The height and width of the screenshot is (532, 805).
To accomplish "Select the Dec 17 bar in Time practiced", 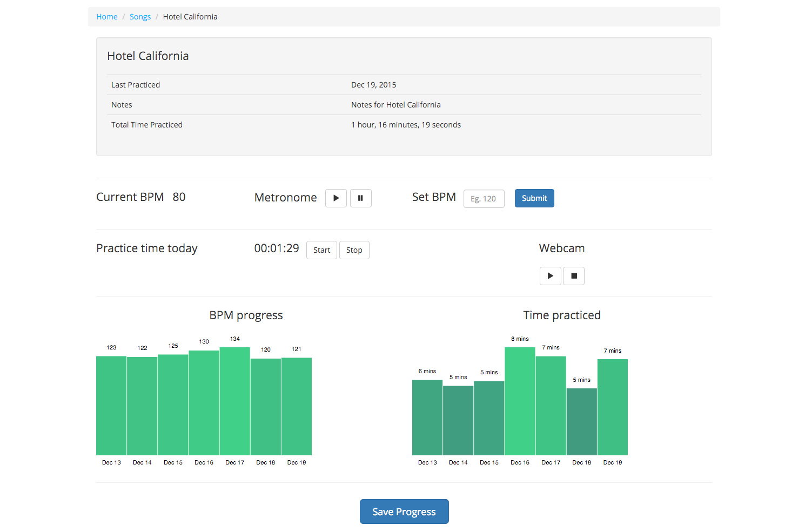I will point(551,406).
